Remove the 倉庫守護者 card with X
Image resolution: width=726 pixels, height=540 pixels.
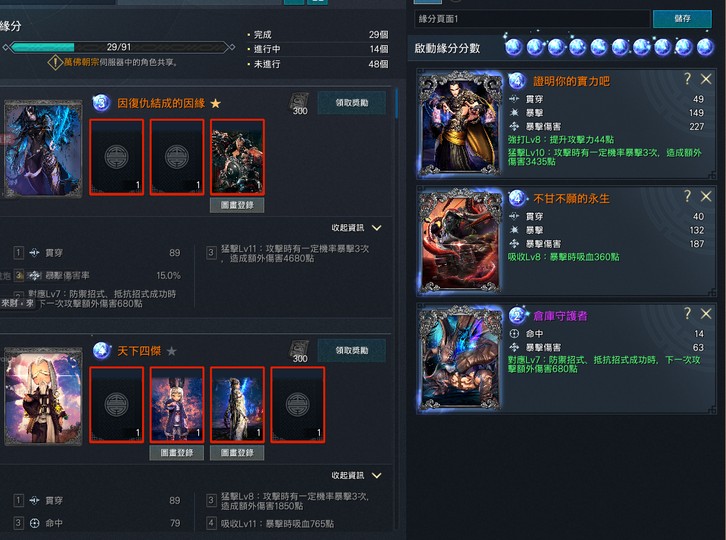tap(706, 314)
